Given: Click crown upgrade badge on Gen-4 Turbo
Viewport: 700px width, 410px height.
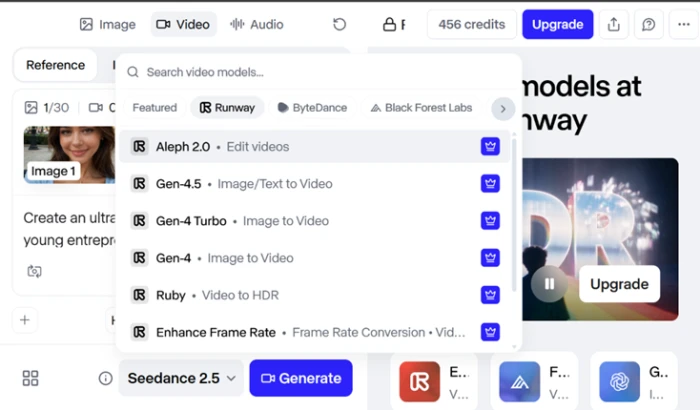Looking at the screenshot, I should (x=490, y=221).
